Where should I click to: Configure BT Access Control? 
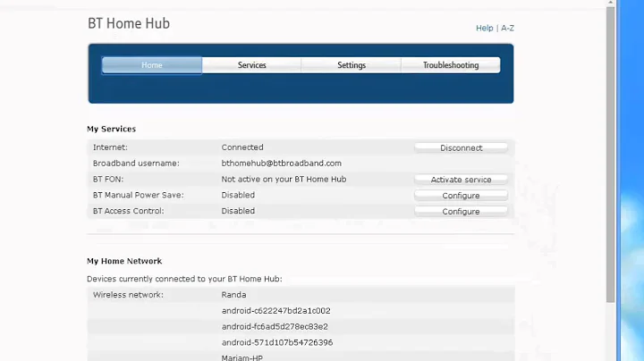tap(462, 211)
